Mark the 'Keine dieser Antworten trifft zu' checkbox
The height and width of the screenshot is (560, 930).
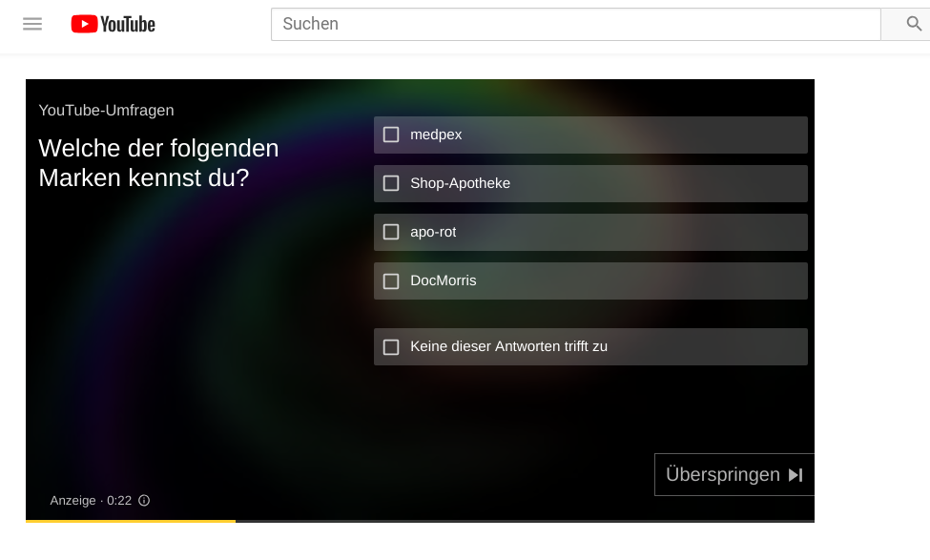[391, 346]
